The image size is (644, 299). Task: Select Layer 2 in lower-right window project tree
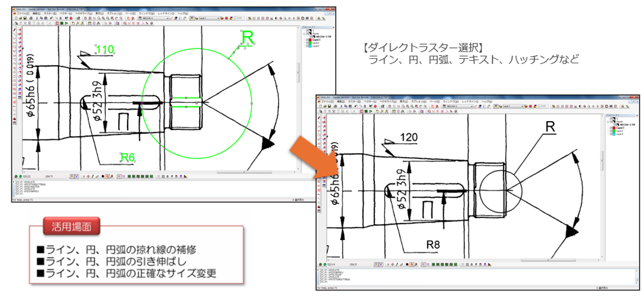[x=620, y=131]
